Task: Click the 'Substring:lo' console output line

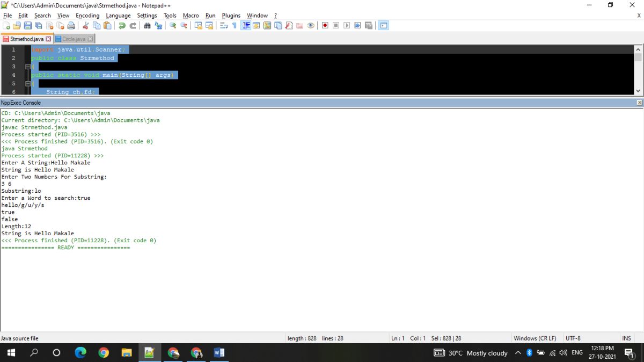Action: 21,191
